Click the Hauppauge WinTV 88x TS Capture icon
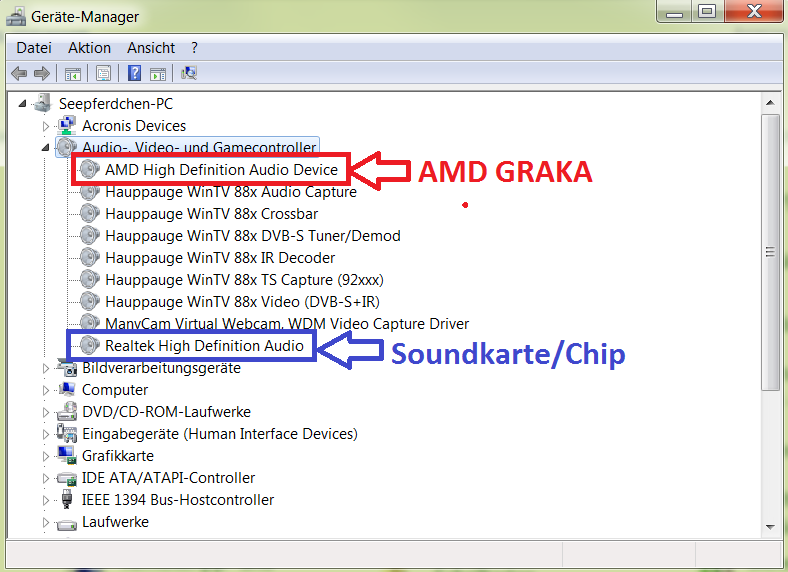 (x=89, y=279)
